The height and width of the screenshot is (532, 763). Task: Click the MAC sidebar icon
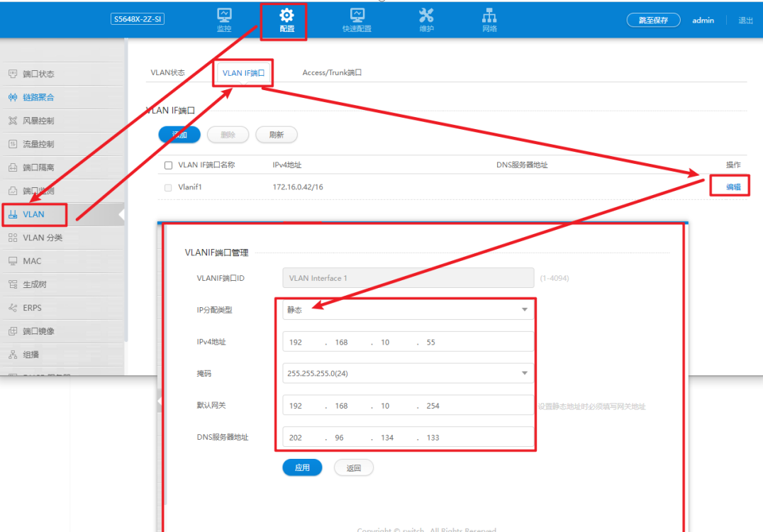click(x=13, y=261)
